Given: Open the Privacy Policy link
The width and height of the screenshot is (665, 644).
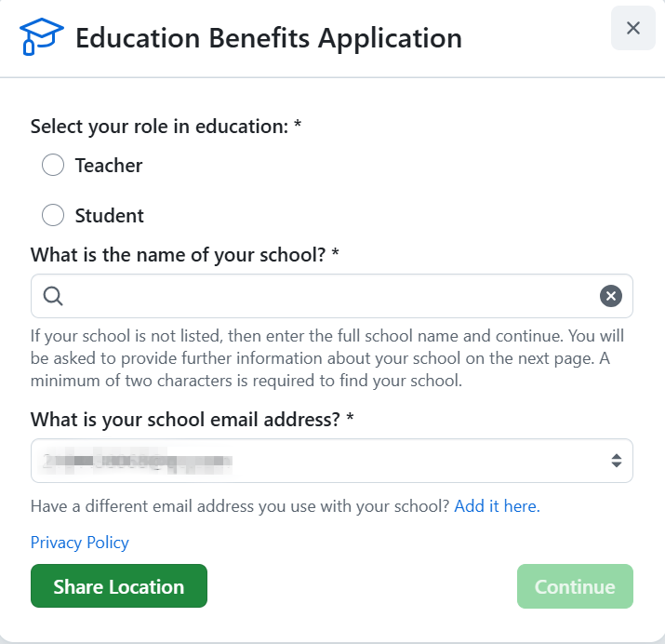Looking at the screenshot, I should (x=80, y=543).
